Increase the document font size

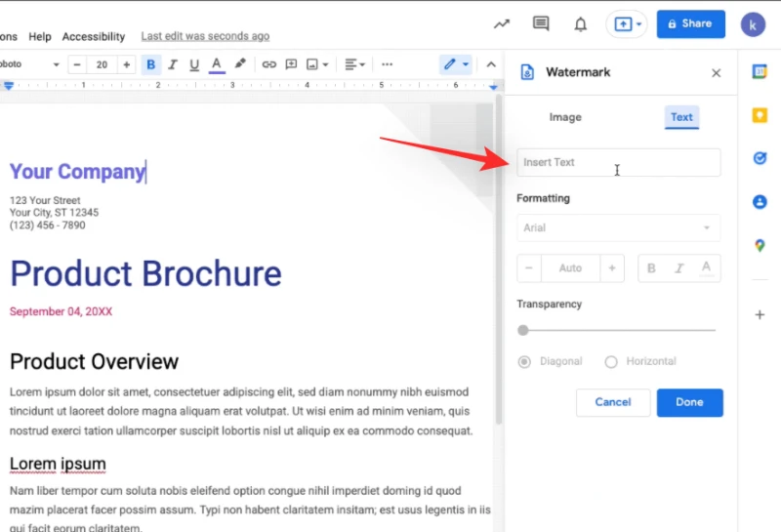coord(127,64)
